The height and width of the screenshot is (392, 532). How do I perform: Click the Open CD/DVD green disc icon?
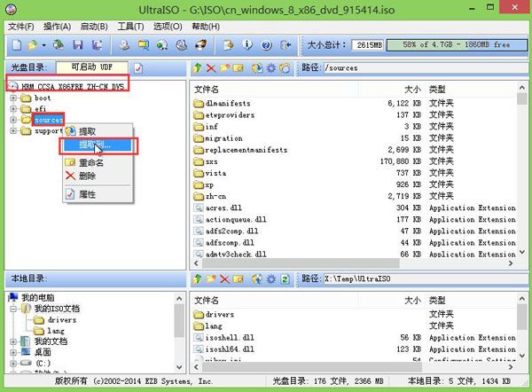59,45
